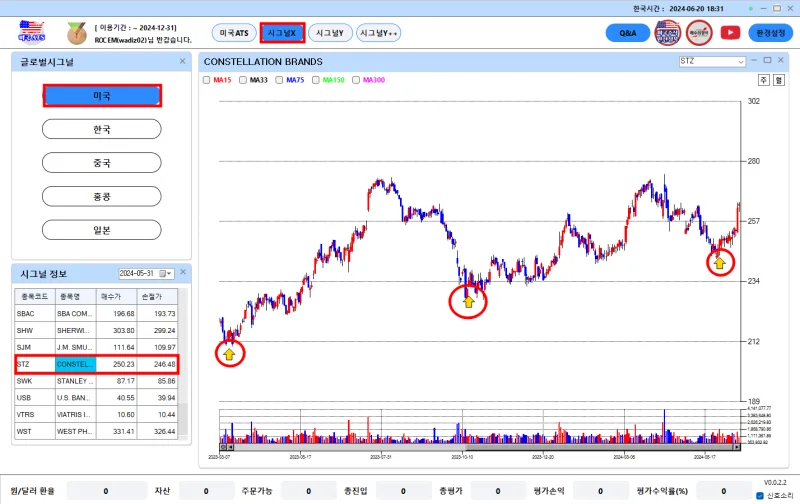Select the 미국 market button

point(102,95)
